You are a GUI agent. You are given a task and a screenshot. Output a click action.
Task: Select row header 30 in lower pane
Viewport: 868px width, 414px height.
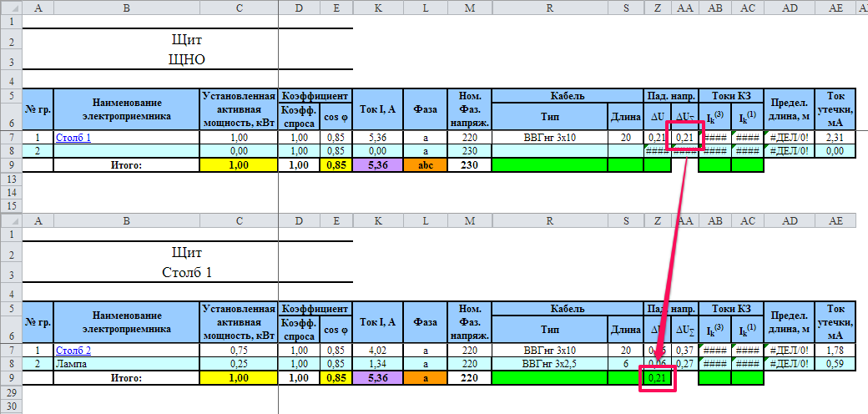pos(11,406)
